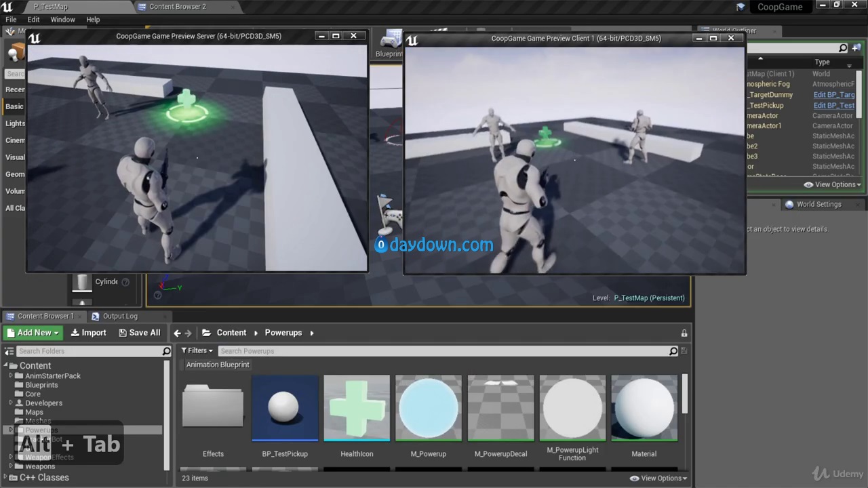Image resolution: width=868 pixels, height=488 pixels.
Task: Switch to the Output Log tab
Action: point(120,316)
